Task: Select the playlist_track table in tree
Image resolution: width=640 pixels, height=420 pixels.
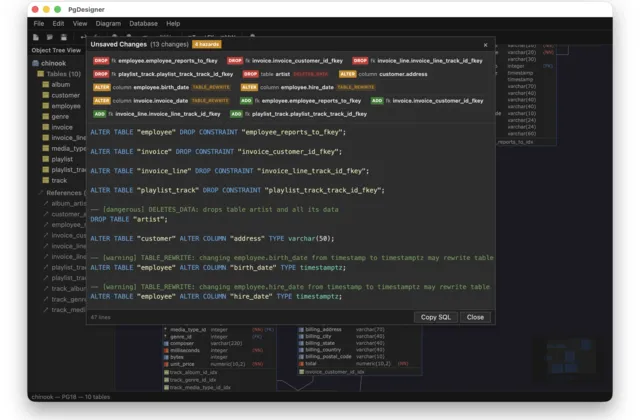Action: [x=69, y=169]
